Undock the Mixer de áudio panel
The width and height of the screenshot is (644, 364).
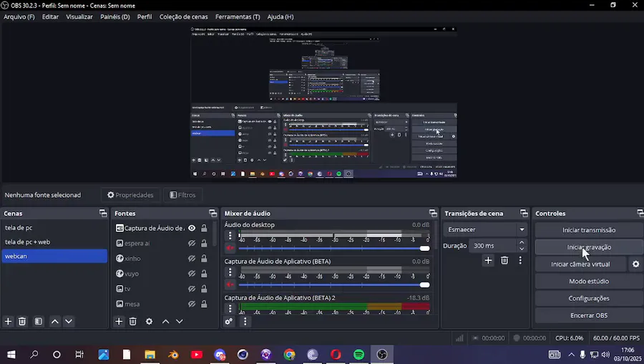point(433,213)
